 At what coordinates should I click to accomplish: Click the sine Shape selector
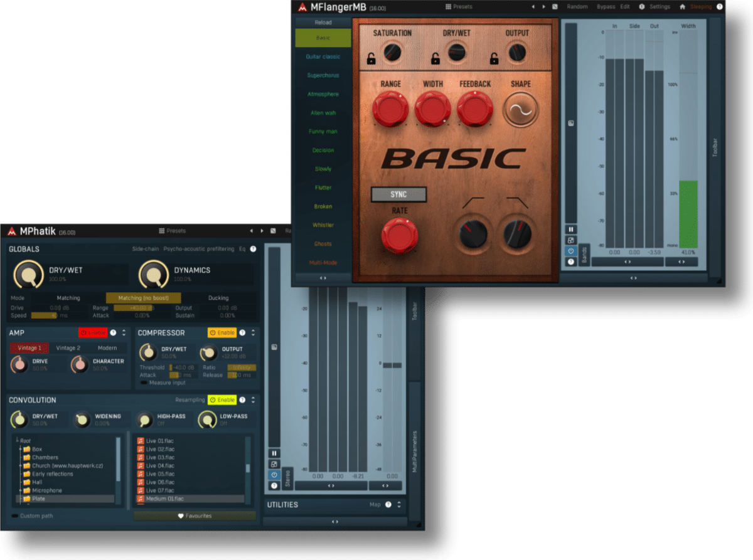click(521, 110)
